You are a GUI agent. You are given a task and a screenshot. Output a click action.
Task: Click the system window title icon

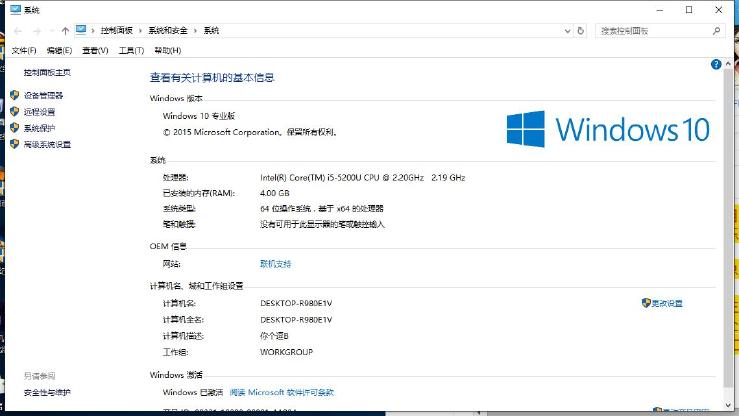click(16, 9)
